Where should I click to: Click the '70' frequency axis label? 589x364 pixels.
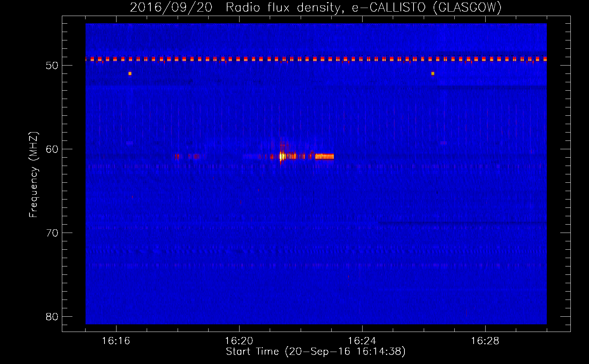[52, 233]
